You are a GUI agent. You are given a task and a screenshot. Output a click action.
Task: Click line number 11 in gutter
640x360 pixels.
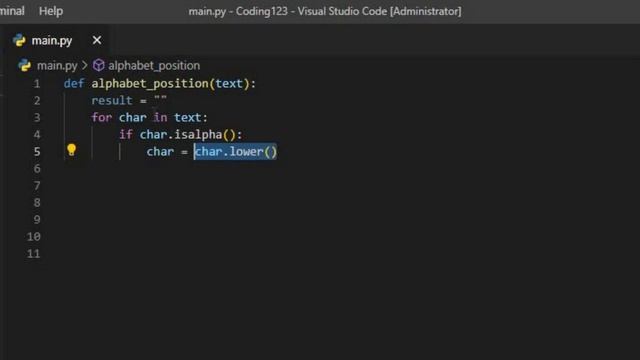coord(33,253)
